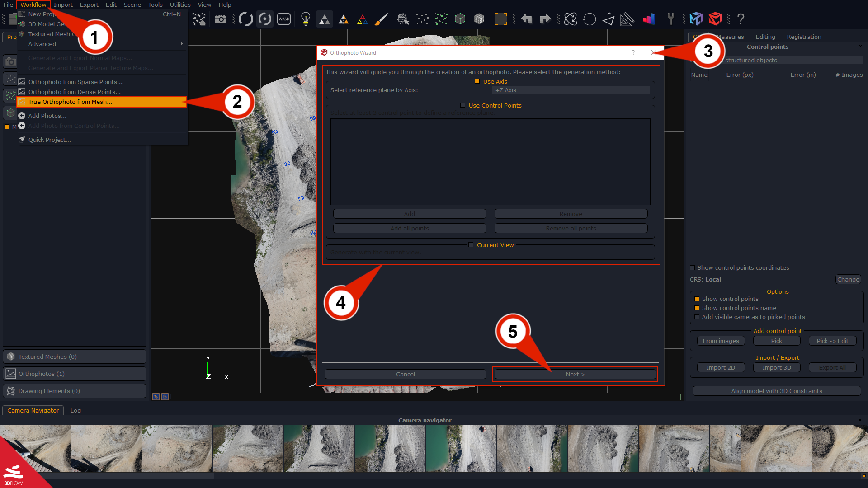Enable the Use Control Points checkbox
The width and height of the screenshot is (868, 488).
tap(462, 105)
